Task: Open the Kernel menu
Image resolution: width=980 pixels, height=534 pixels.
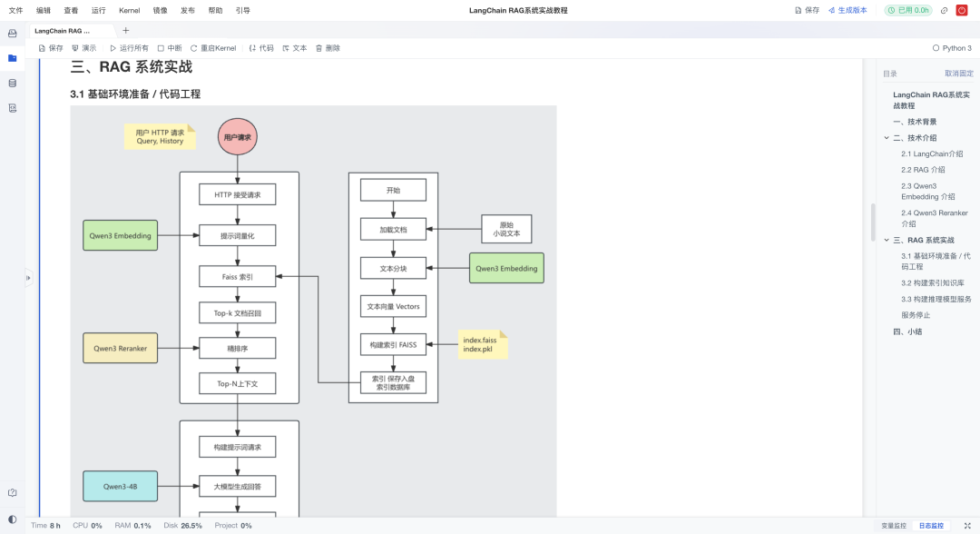Action: tap(130, 11)
